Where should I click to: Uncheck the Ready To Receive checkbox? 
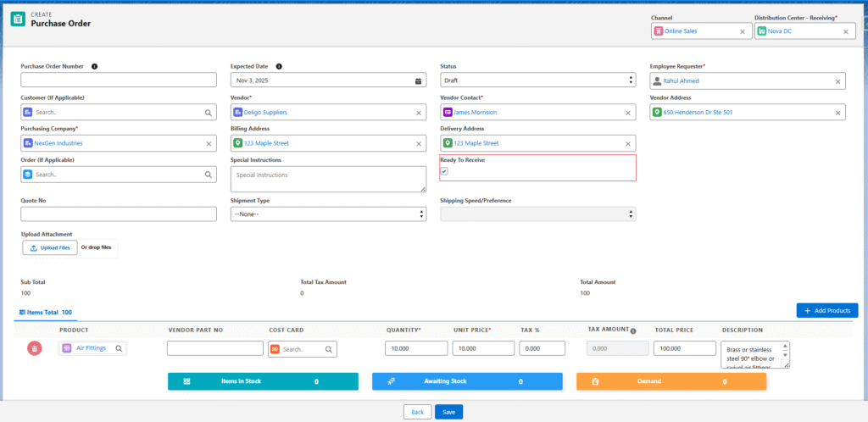[x=444, y=171]
